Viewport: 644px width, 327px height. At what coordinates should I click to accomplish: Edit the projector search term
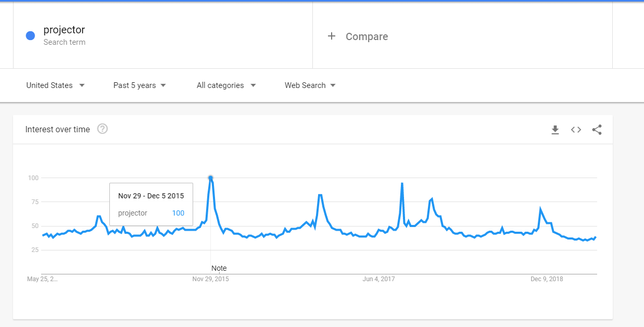click(x=64, y=30)
